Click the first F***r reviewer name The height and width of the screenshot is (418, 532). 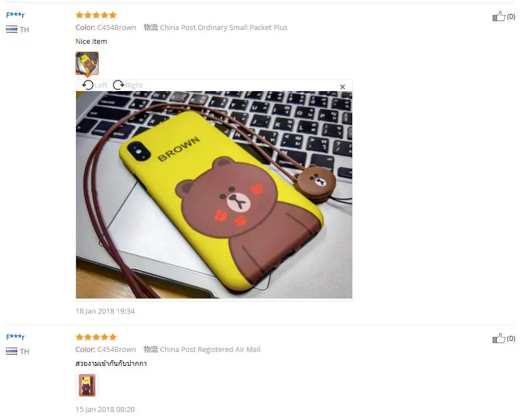[x=16, y=15]
